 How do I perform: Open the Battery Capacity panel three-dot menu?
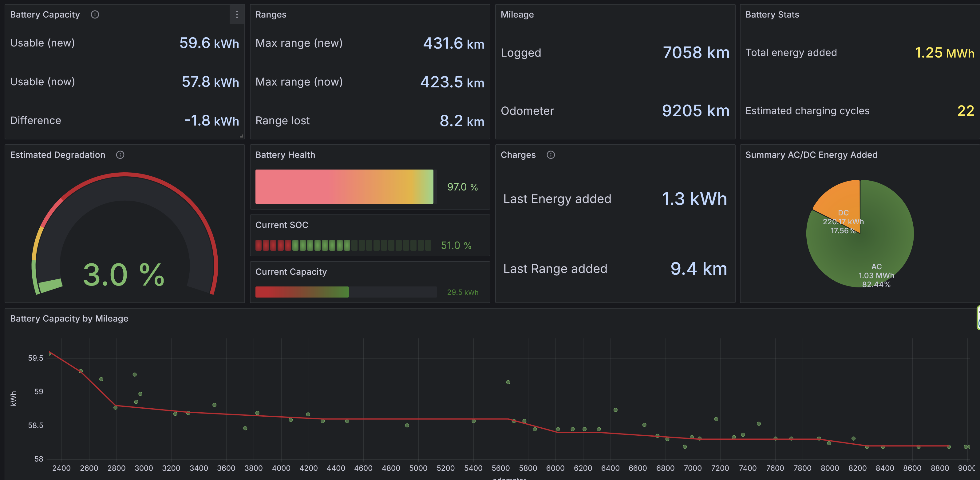pos(237,14)
